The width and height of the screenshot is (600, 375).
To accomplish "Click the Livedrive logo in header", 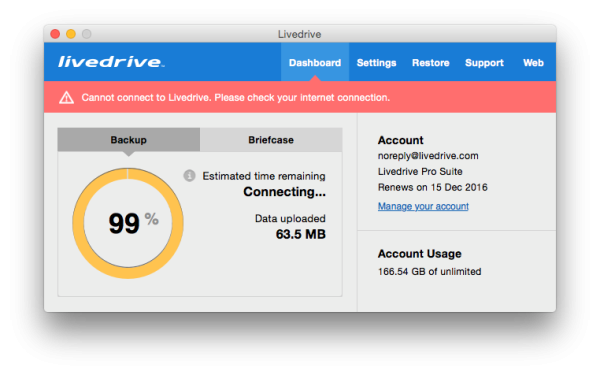I will (111, 62).
